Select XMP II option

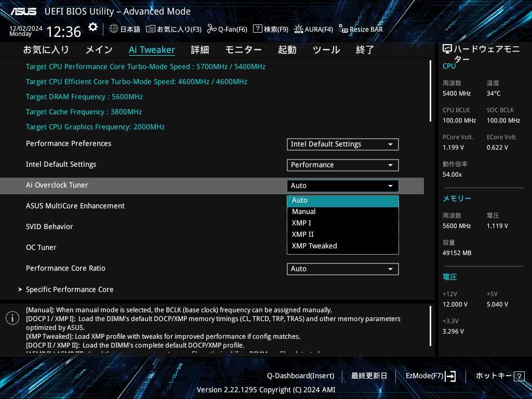coord(343,234)
